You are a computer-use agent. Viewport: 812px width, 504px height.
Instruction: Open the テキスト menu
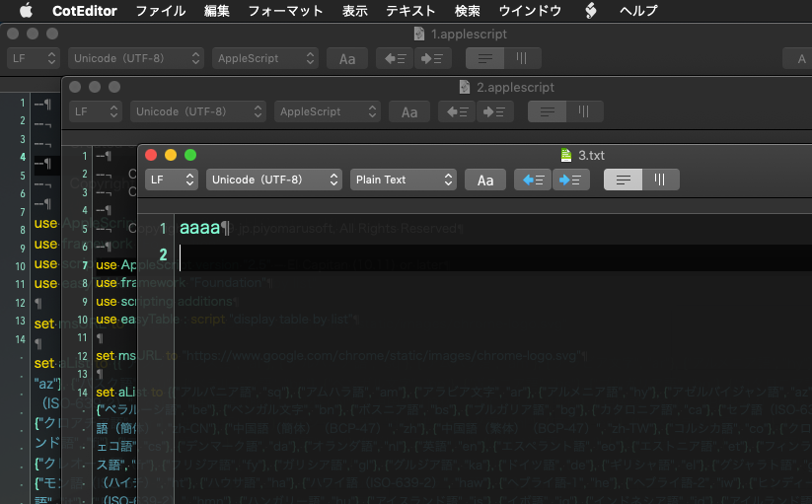click(x=410, y=10)
